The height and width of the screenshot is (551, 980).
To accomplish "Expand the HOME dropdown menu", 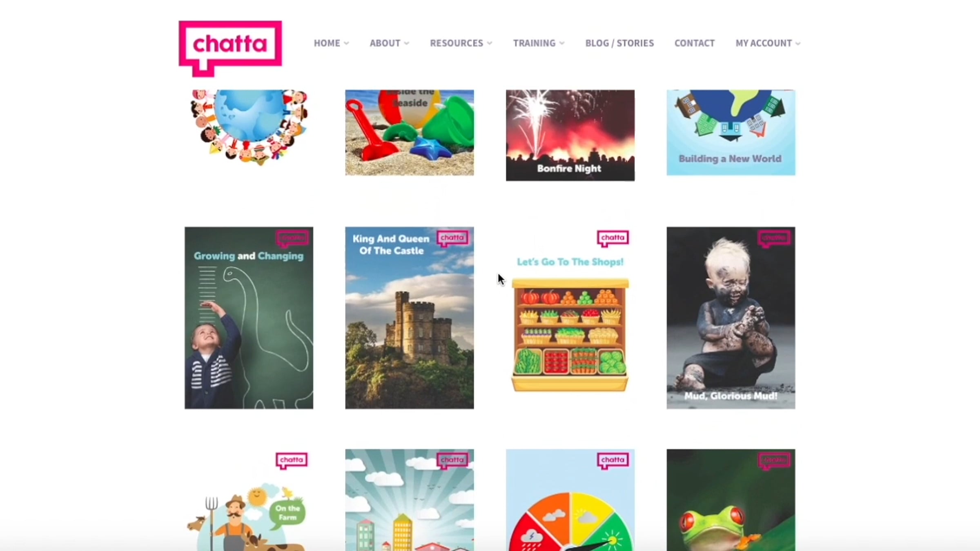I will pyautogui.click(x=331, y=43).
